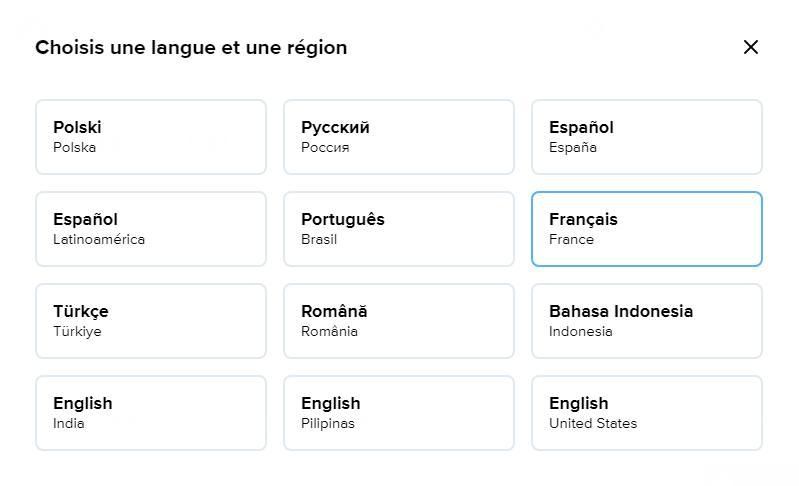
Task: Select Polski Polska language option
Action: click(x=151, y=137)
